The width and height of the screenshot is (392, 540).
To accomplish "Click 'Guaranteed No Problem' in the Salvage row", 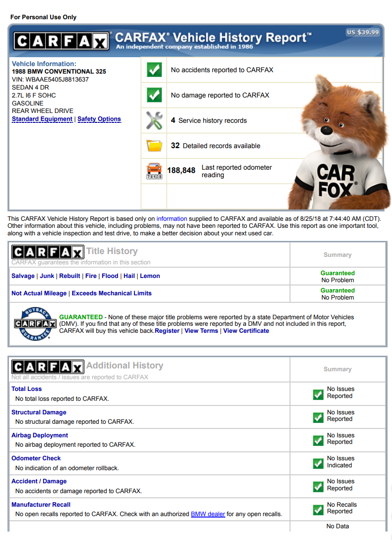I will click(338, 277).
